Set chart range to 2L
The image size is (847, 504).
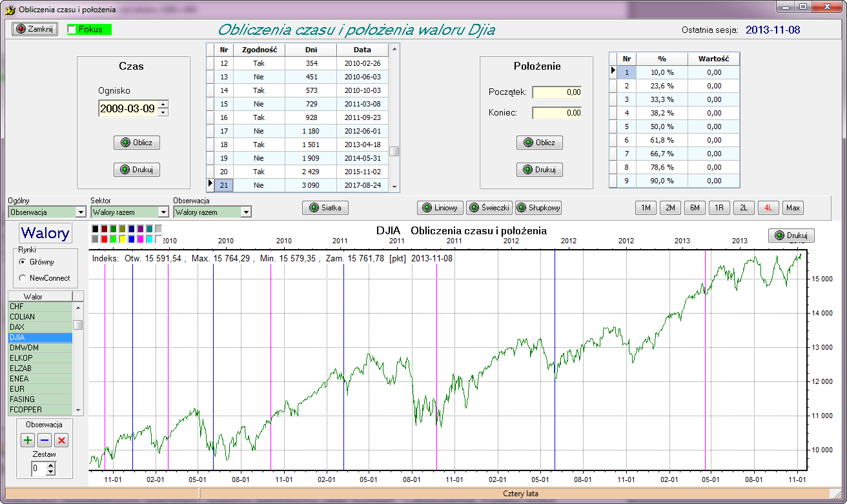coord(744,208)
